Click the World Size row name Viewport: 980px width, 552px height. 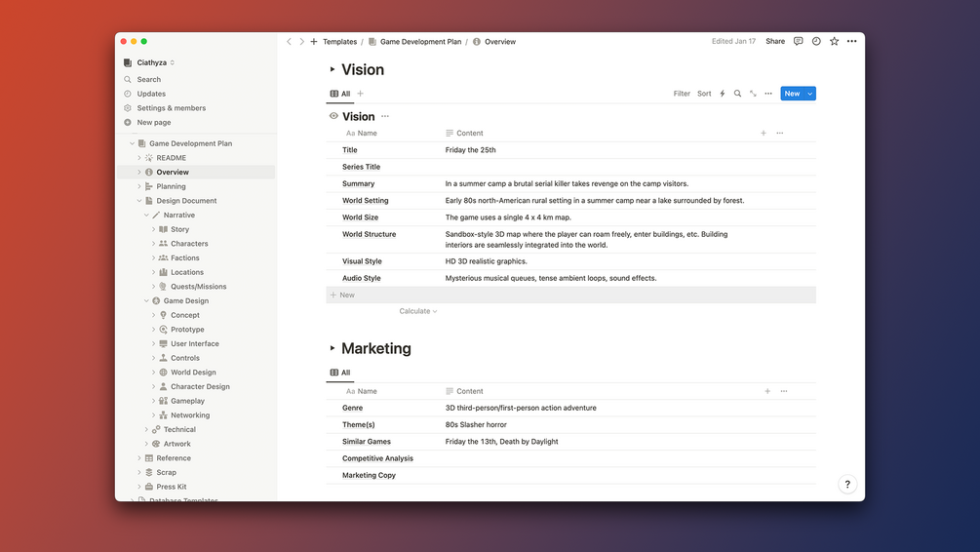[x=360, y=217]
